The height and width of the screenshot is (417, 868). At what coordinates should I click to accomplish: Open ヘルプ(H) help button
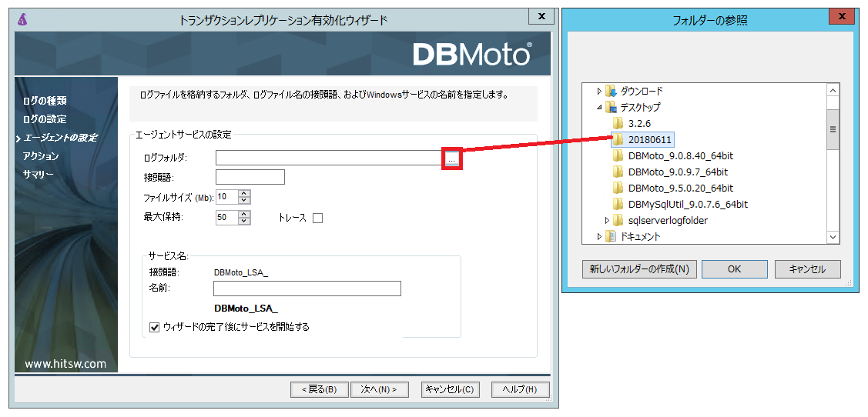[x=520, y=389]
